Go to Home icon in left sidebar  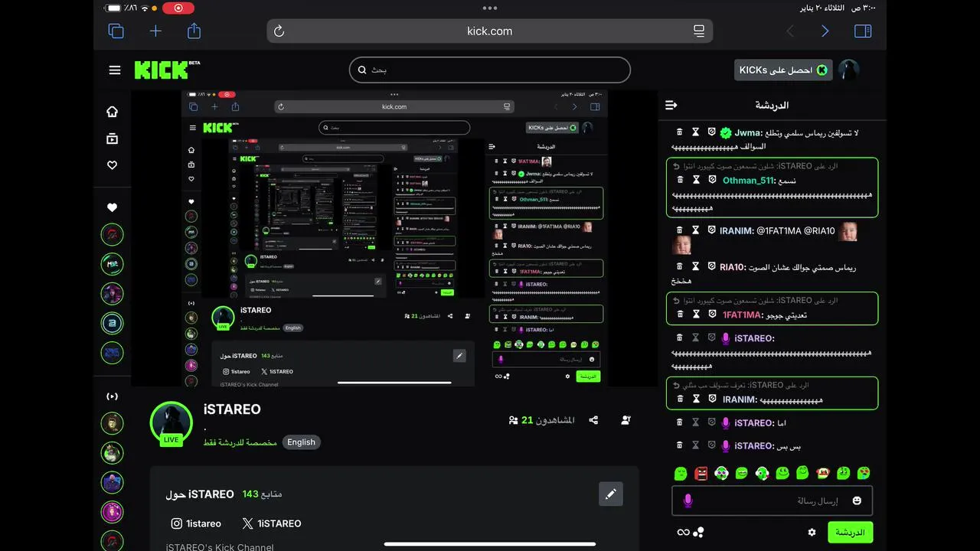(113, 111)
